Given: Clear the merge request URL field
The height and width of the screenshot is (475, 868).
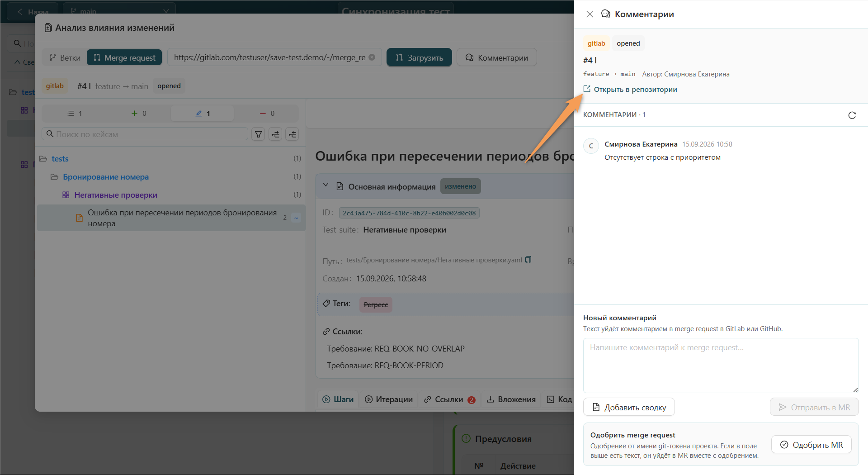Looking at the screenshot, I should [372, 57].
